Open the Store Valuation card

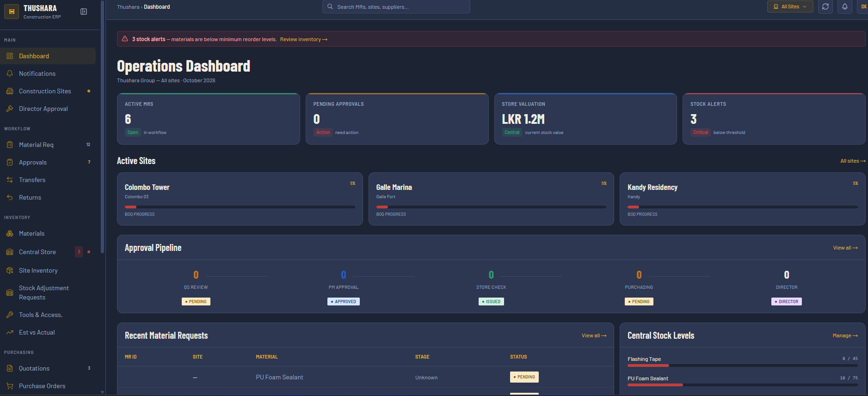pyautogui.click(x=585, y=119)
